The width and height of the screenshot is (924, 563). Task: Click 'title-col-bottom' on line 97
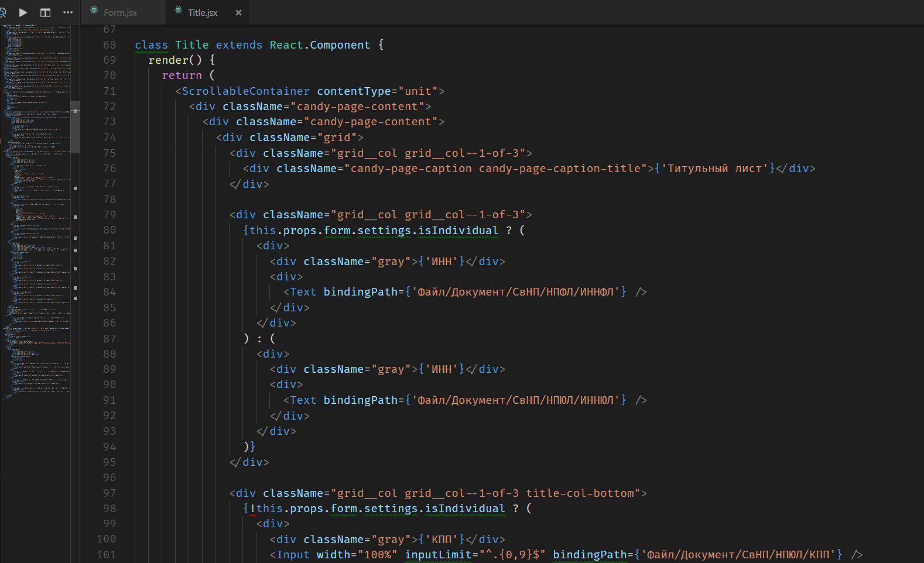(x=580, y=493)
